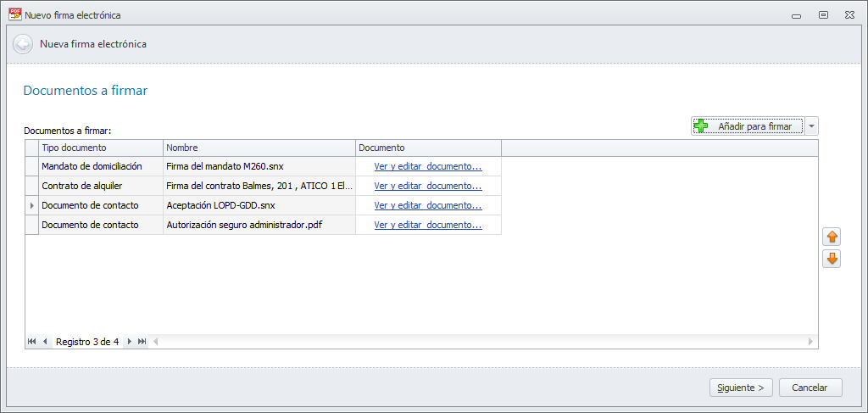This screenshot has width=868, height=413.
Task: Sort by the Nombre column header
Action: click(259, 148)
